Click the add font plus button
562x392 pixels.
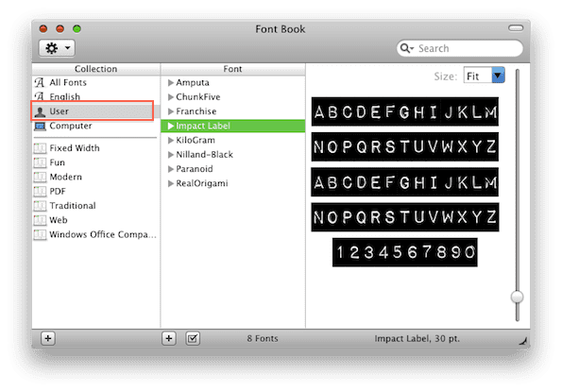click(x=169, y=338)
